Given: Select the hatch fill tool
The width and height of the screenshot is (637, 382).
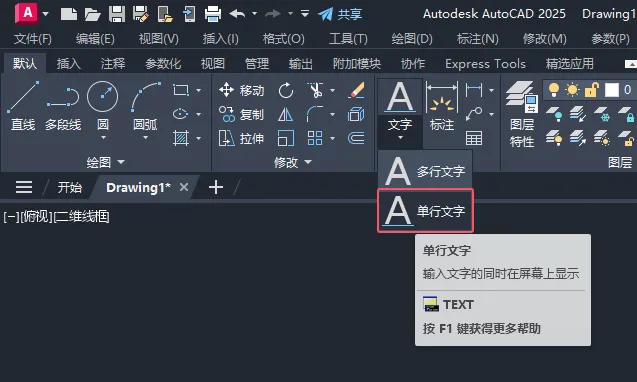Looking at the screenshot, I should click(x=181, y=138).
